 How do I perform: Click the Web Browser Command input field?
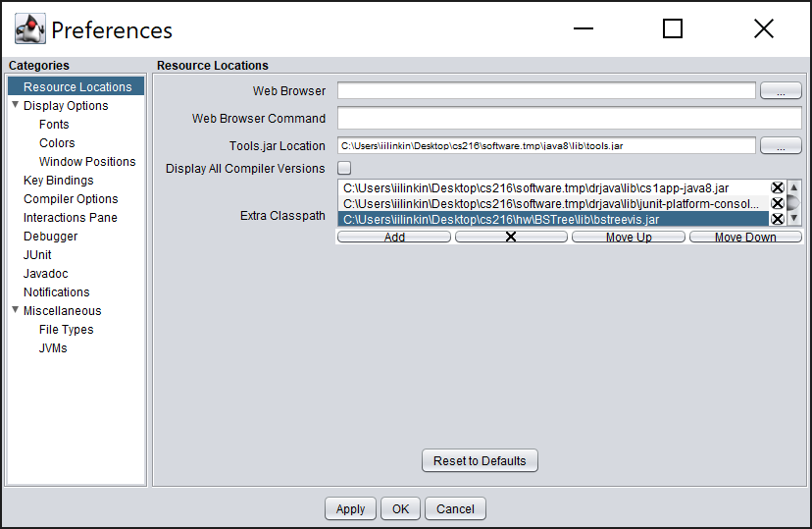pyautogui.click(x=569, y=119)
